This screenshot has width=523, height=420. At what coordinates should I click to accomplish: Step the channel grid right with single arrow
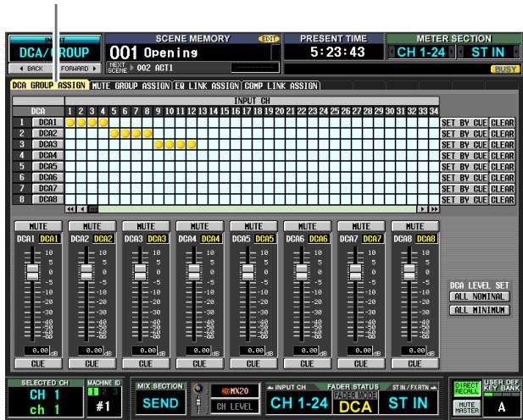[x=422, y=209]
